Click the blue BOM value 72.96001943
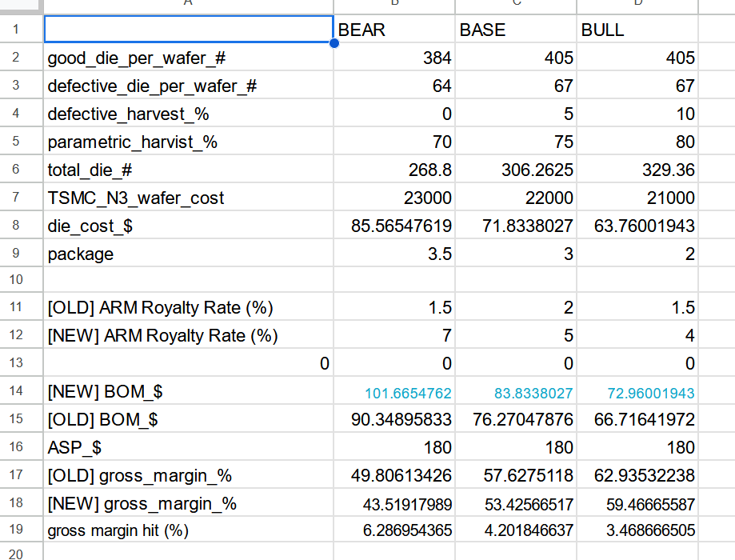Image resolution: width=735 pixels, height=560 pixels. tap(637, 391)
